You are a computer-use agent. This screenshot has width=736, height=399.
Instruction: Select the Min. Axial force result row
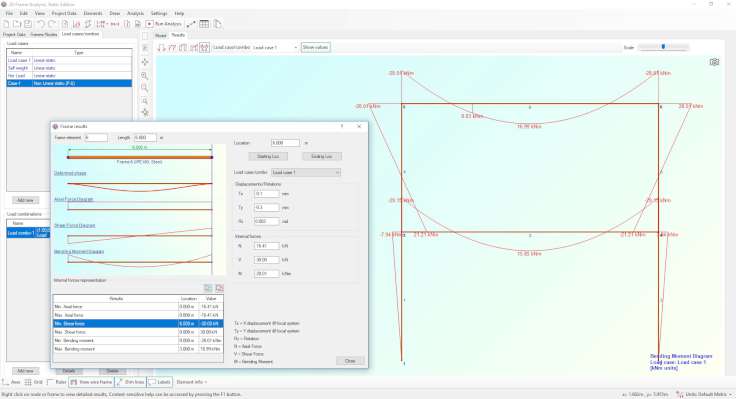138,307
